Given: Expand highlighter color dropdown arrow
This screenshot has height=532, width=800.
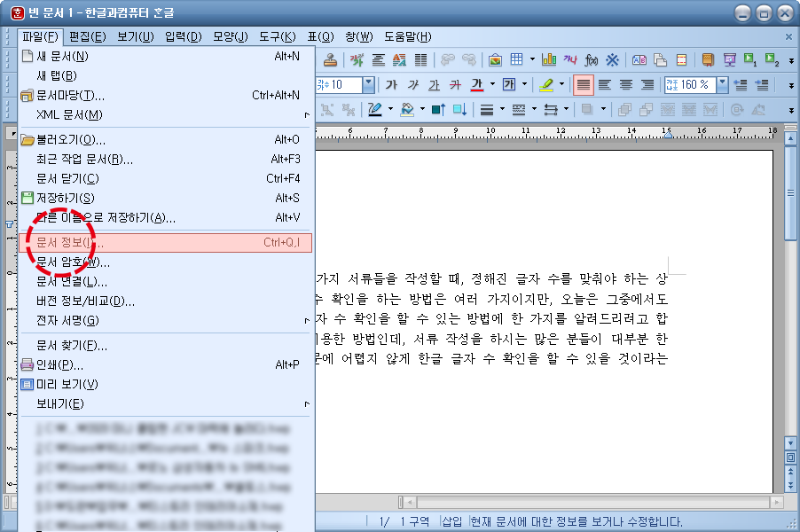Looking at the screenshot, I should (x=561, y=84).
